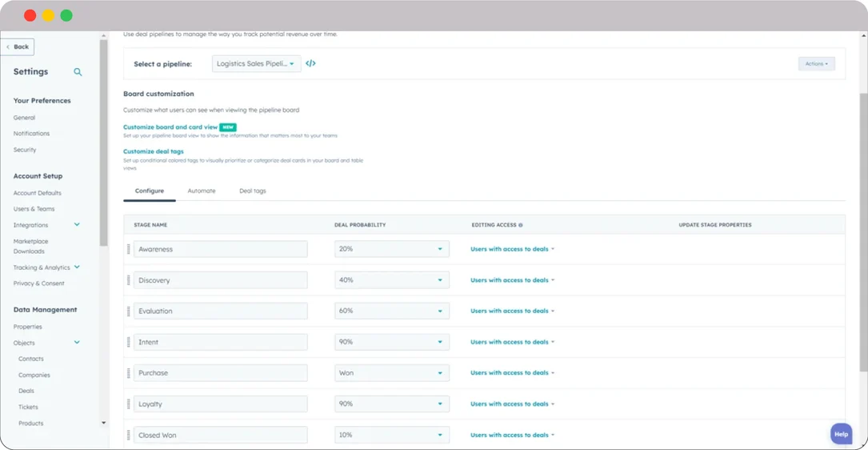Click the embed code icon beside pipeline selector
The height and width of the screenshot is (450, 868).
[310, 64]
